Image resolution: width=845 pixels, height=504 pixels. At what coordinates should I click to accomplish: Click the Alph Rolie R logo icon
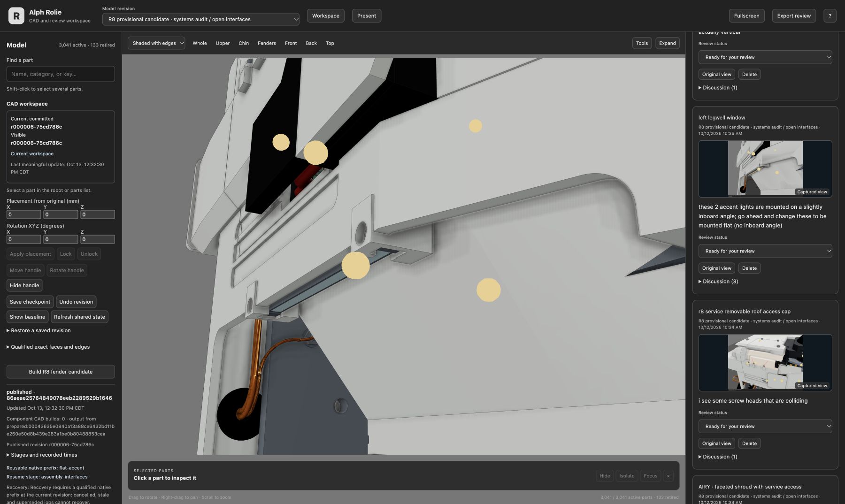(16, 16)
